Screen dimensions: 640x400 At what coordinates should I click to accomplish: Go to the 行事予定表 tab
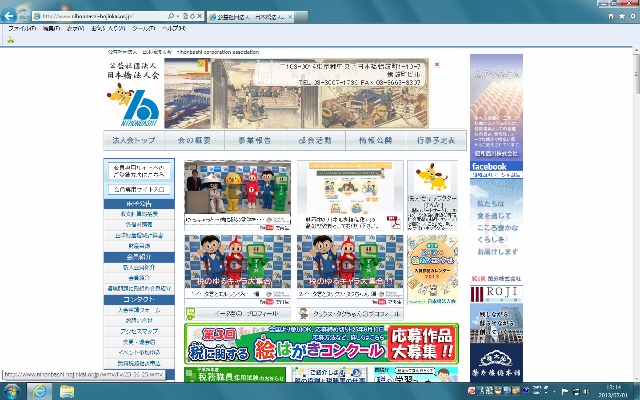pyautogui.click(x=435, y=141)
